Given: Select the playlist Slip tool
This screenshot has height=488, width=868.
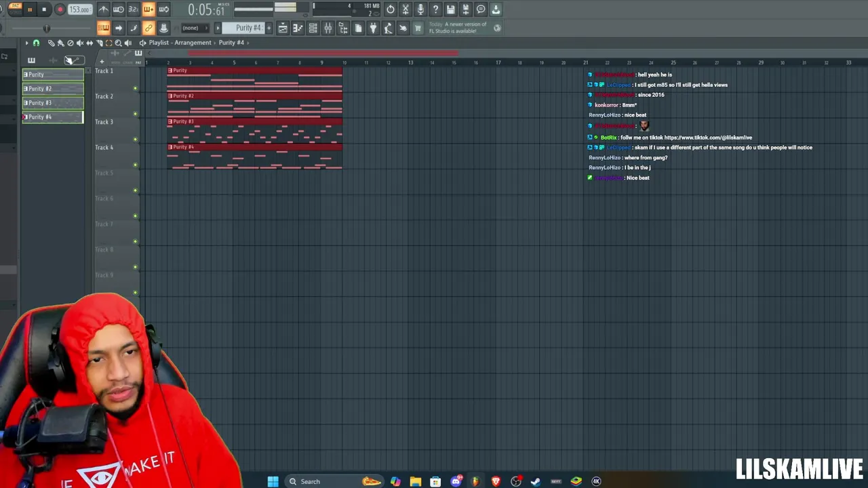Looking at the screenshot, I should [x=90, y=43].
